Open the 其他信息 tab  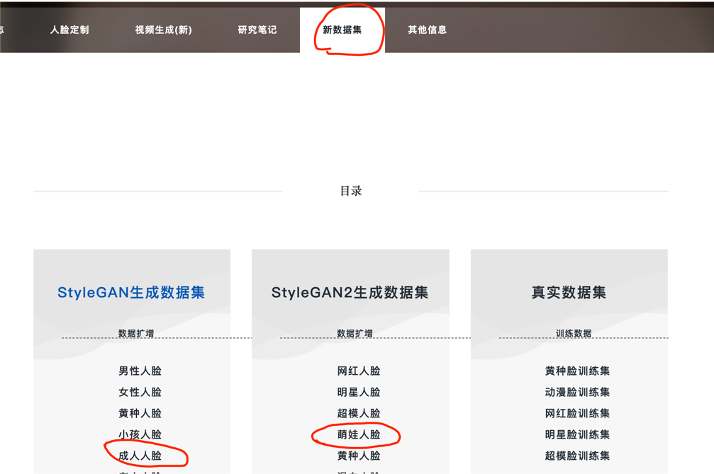(427, 30)
